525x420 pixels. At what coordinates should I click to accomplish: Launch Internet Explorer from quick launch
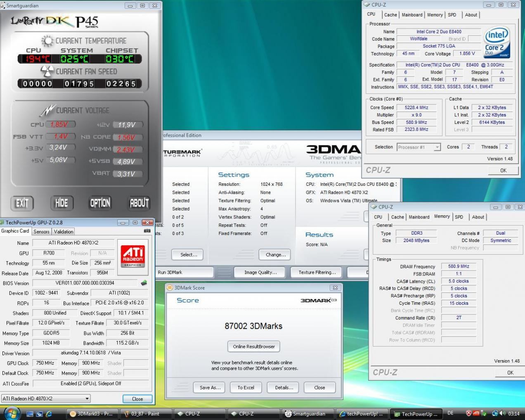tap(49, 413)
